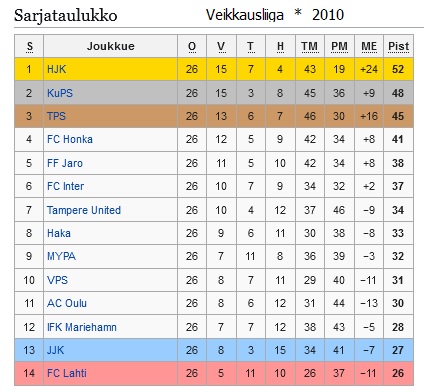Click the TM column header abbreviation
The image size is (424, 392).
(310, 46)
